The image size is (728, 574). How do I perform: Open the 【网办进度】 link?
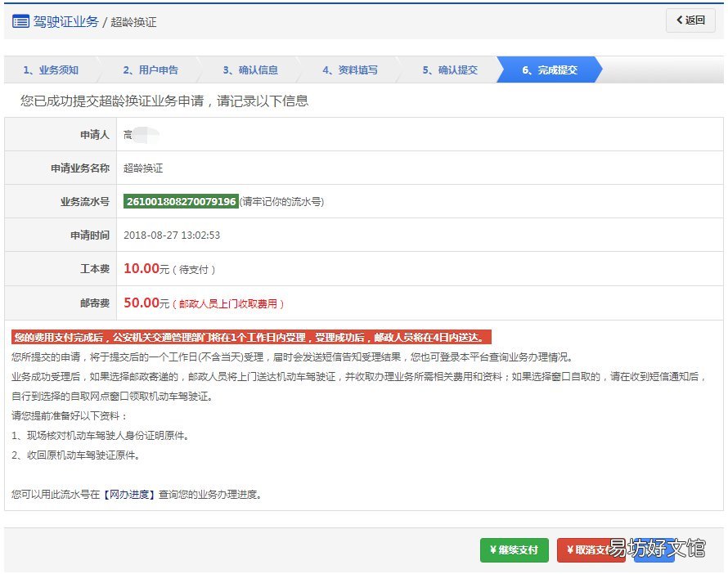pyautogui.click(x=129, y=494)
